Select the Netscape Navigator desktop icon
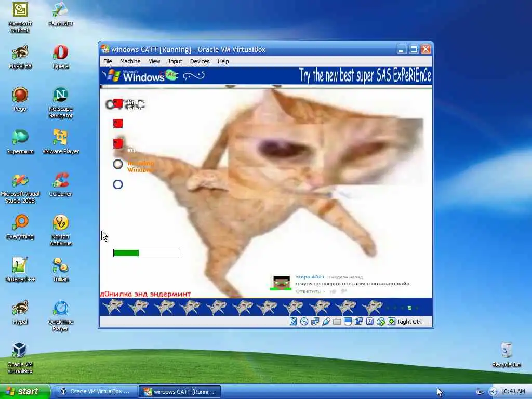The image size is (532, 399). tap(60, 102)
